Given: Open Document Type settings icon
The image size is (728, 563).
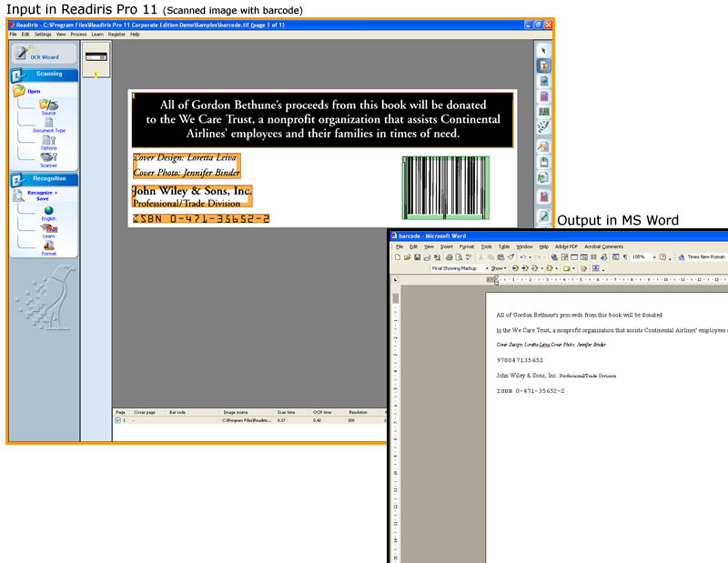Looking at the screenshot, I should (48, 123).
